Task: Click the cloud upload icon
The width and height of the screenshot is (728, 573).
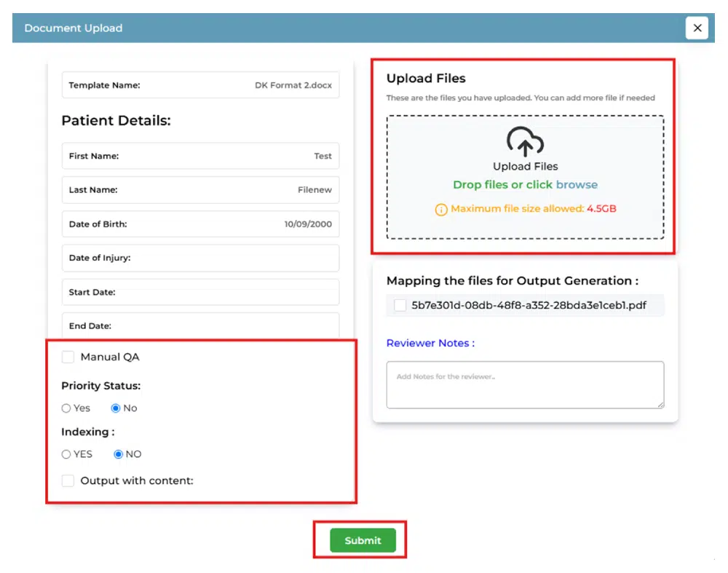Action: click(x=525, y=142)
